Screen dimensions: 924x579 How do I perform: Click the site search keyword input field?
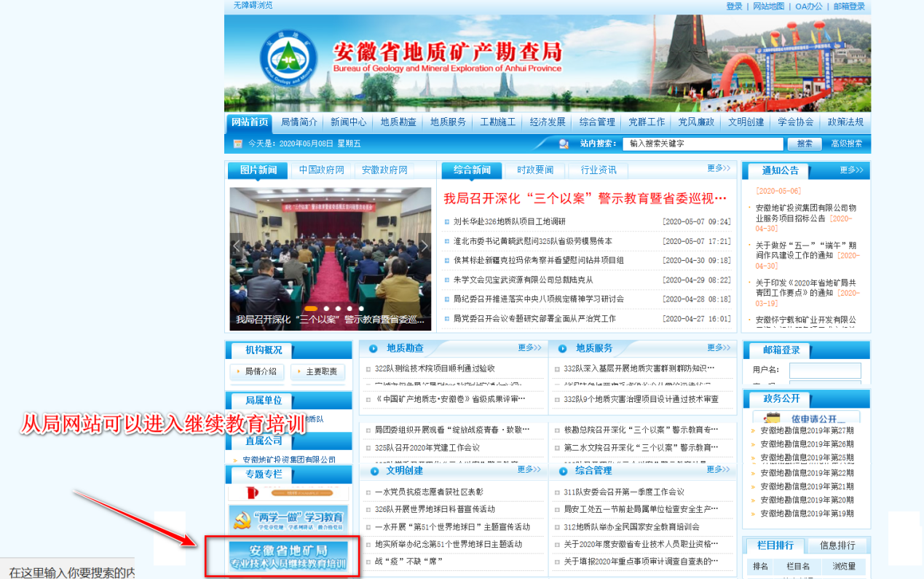[x=703, y=144]
